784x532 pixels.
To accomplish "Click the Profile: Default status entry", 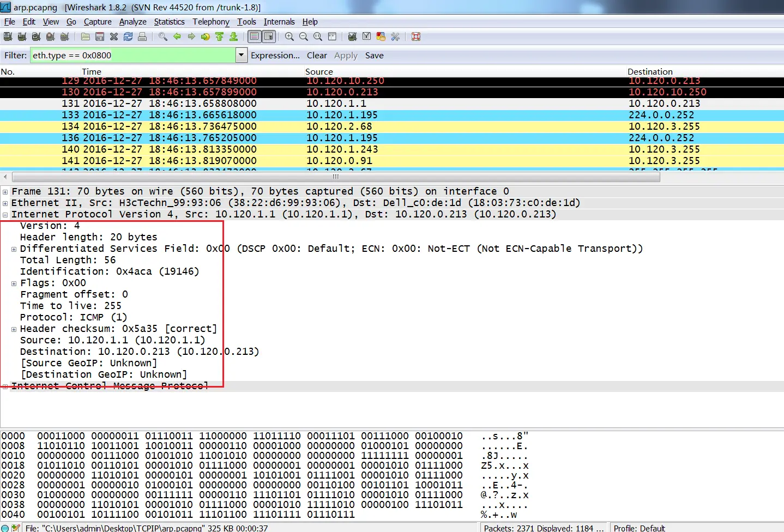I will pos(639,528).
